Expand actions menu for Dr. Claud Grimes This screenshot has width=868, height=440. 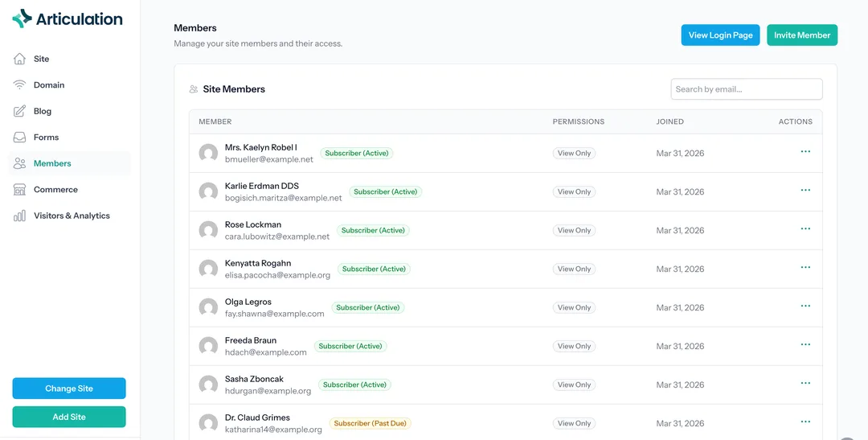click(805, 422)
